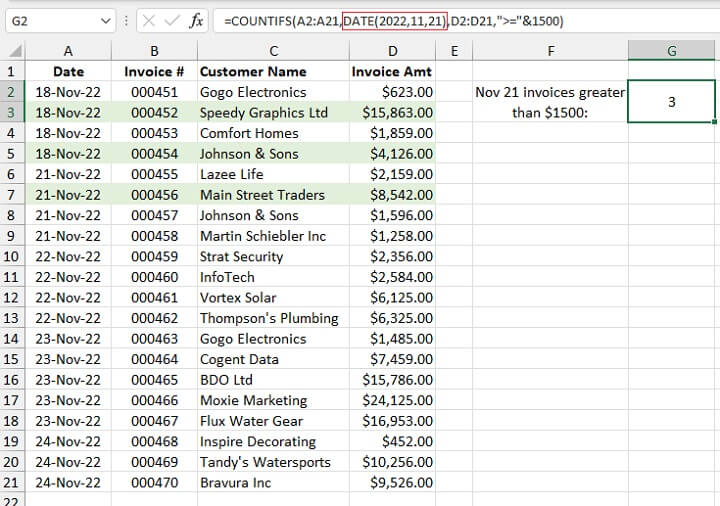Select row 7 header

click(x=11, y=195)
